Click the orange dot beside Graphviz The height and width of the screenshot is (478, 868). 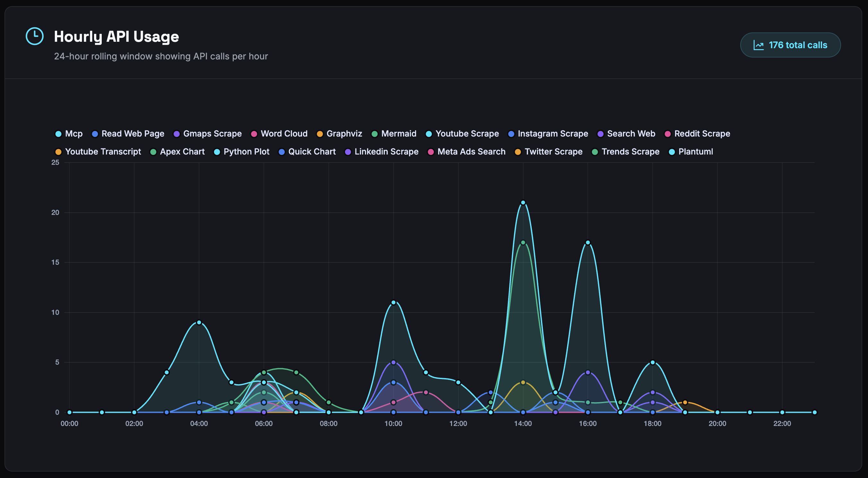(320, 134)
